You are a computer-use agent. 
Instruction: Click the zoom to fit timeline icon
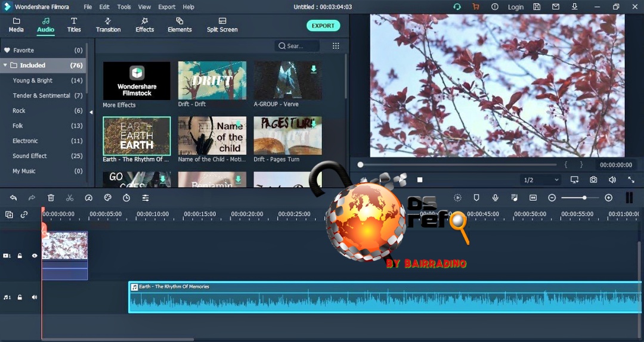click(533, 198)
